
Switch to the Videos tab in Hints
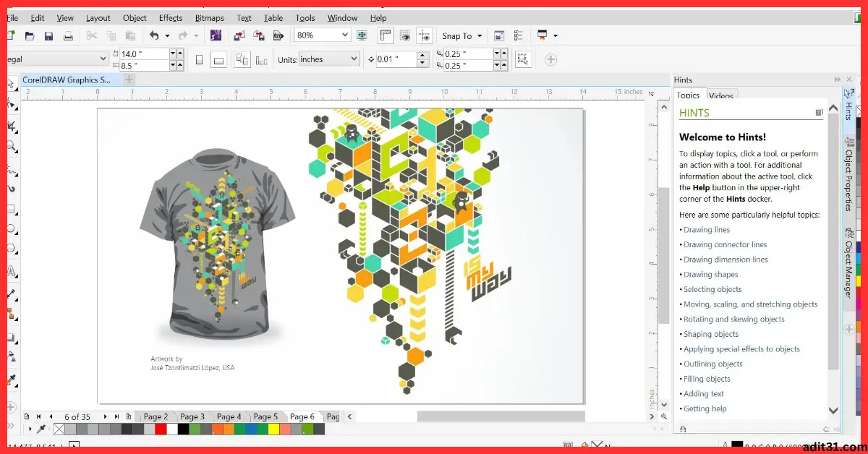point(721,95)
